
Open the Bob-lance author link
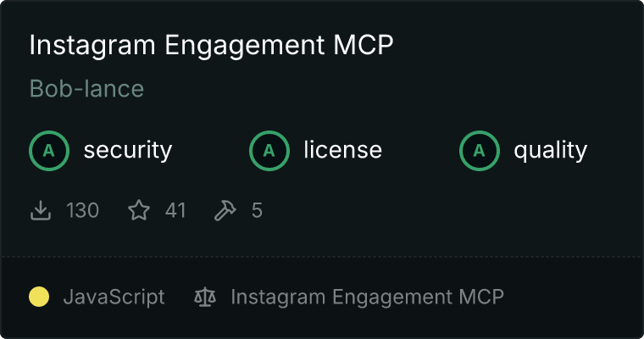(x=86, y=88)
